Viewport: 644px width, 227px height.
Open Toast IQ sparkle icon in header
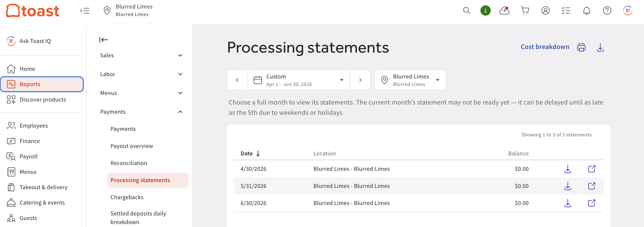pos(627,10)
